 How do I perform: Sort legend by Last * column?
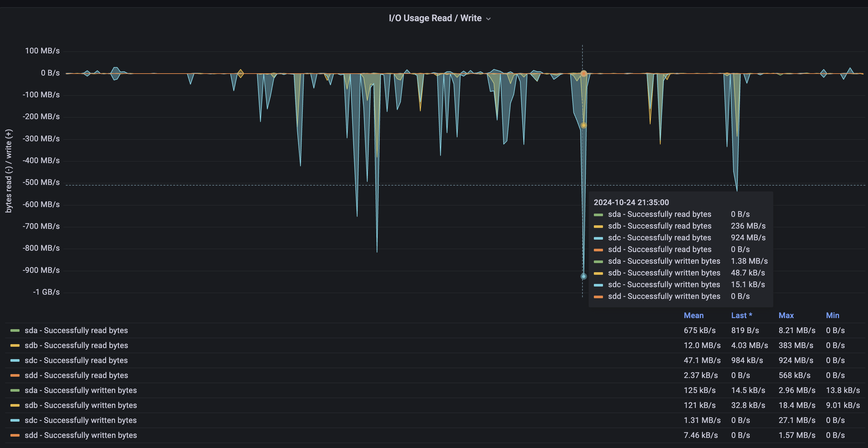(741, 315)
